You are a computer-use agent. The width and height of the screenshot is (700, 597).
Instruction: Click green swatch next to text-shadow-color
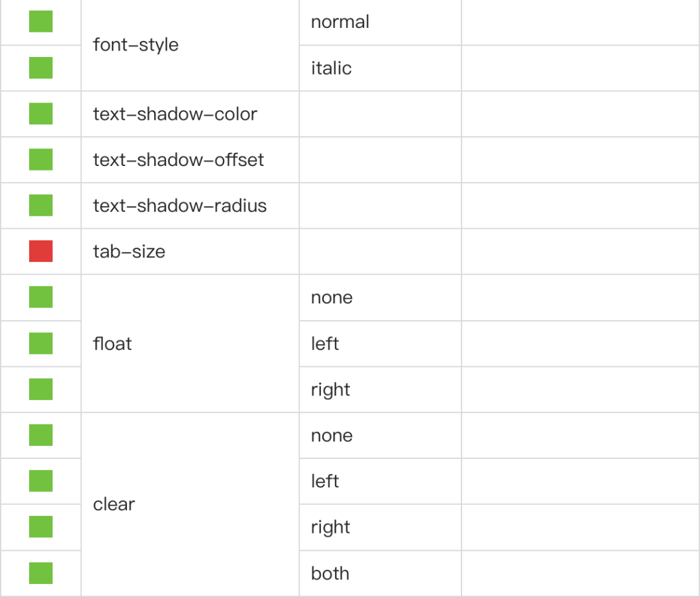41,113
